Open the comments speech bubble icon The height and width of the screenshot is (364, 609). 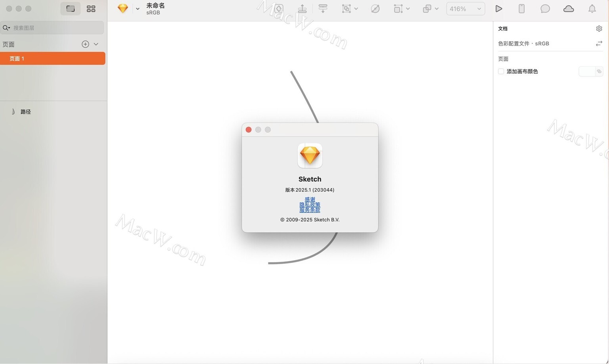(545, 9)
